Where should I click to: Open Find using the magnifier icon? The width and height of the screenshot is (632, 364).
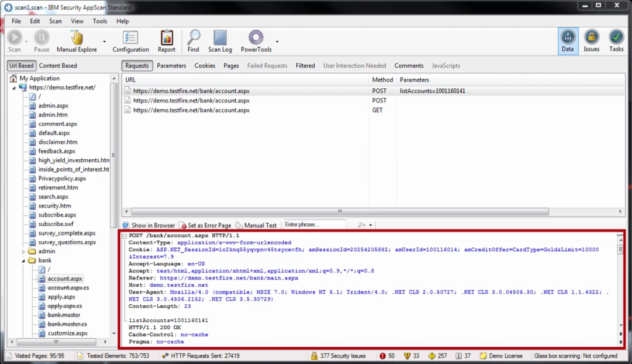(x=193, y=40)
